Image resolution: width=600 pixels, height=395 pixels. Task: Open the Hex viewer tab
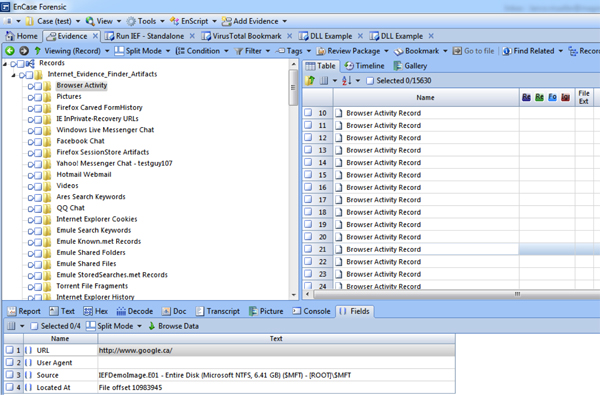[96, 311]
